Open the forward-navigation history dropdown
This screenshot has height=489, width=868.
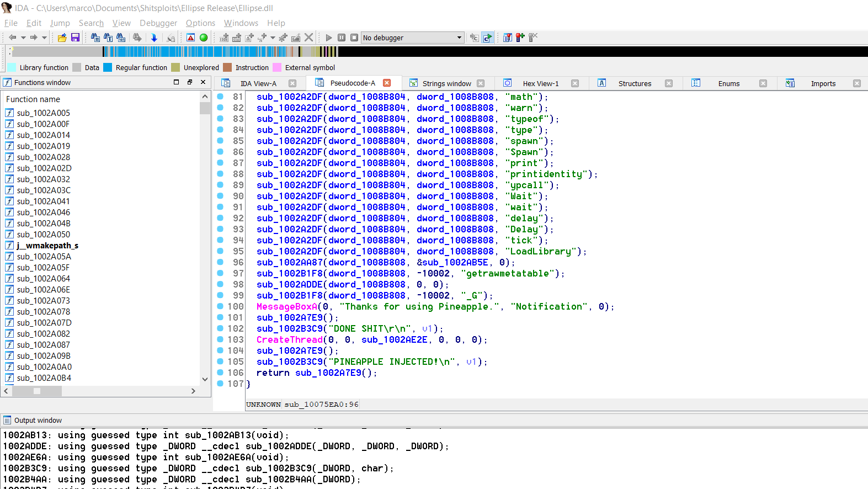[x=44, y=38]
